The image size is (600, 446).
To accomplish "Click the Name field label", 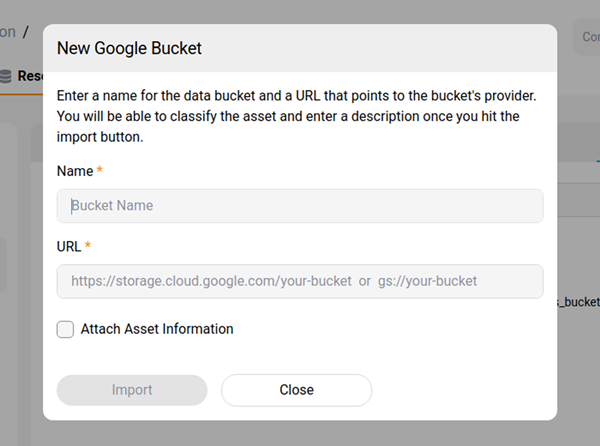I will click(x=74, y=171).
